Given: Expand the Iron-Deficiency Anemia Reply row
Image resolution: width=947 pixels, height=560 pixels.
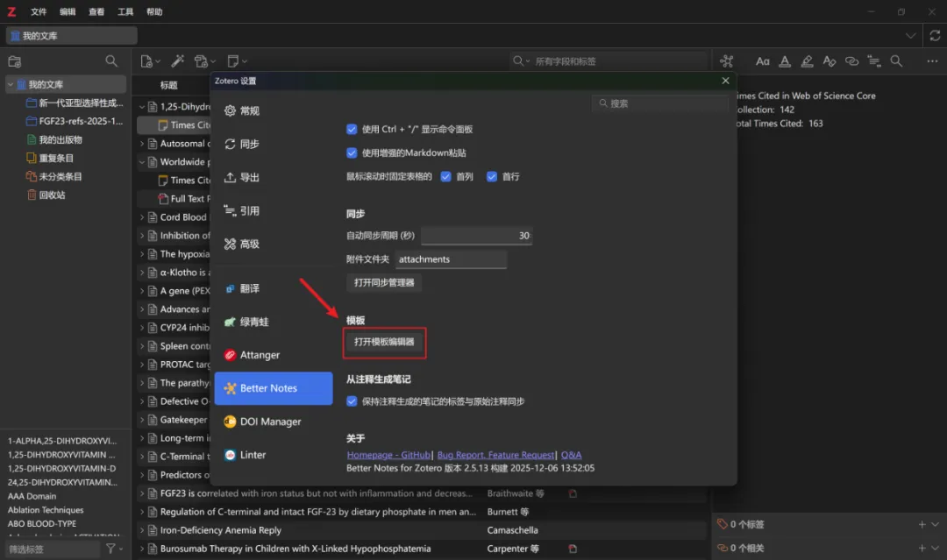Looking at the screenshot, I should pos(142,530).
